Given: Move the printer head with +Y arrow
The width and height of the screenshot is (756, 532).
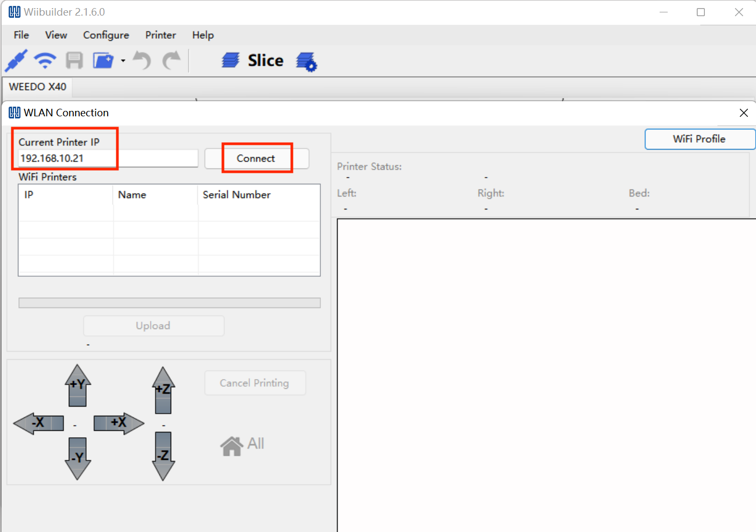Looking at the screenshot, I should pos(78,385).
